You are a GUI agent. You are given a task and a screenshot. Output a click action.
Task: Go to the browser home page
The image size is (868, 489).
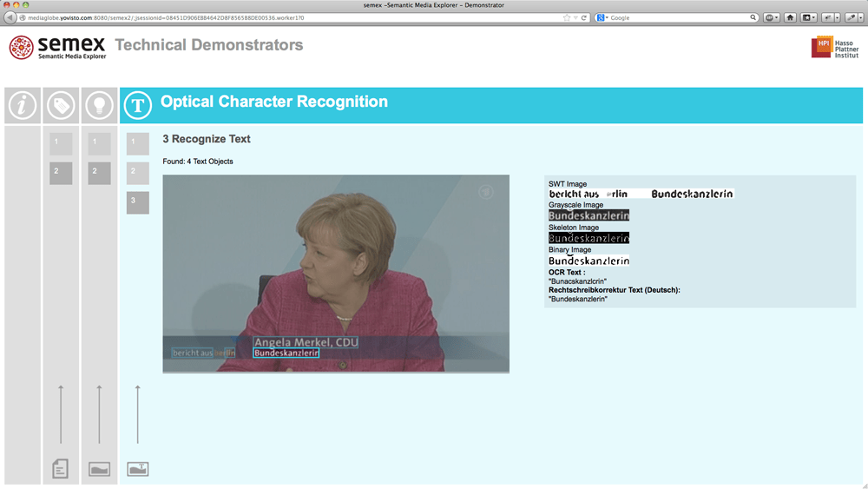click(x=790, y=17)
